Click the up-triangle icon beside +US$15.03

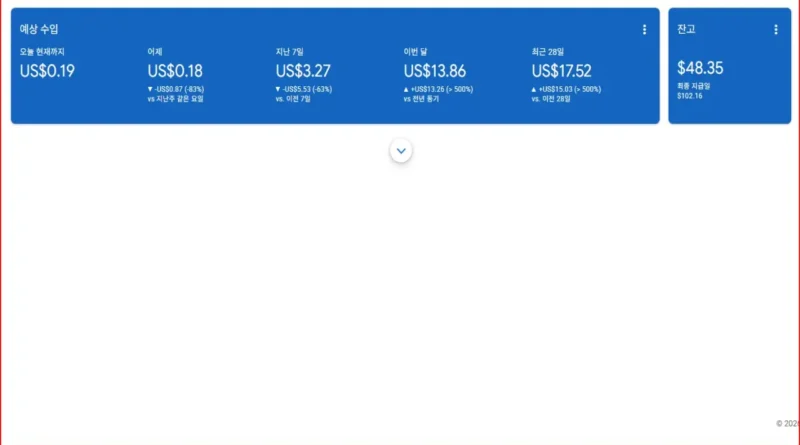tap(534, 89)
